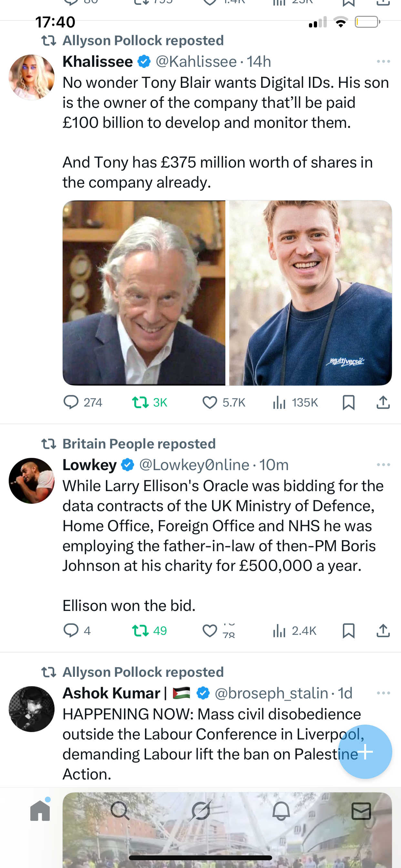View analytics for Khalissee's 135K views tweet
The height and width of the screenshot is (868, 401).
coord(279,402)
